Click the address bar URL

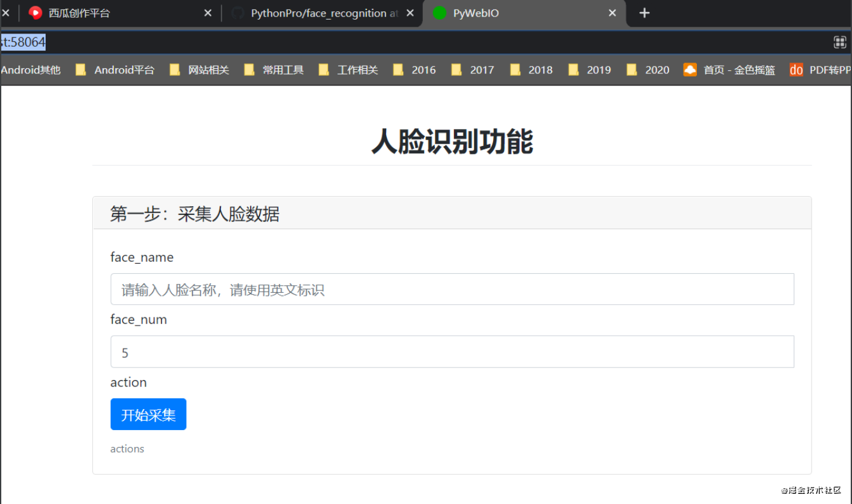click(x=23, y=42)
